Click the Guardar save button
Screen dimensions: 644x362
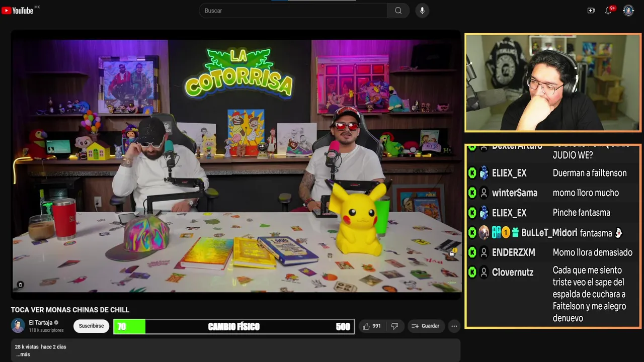point(426,326)
